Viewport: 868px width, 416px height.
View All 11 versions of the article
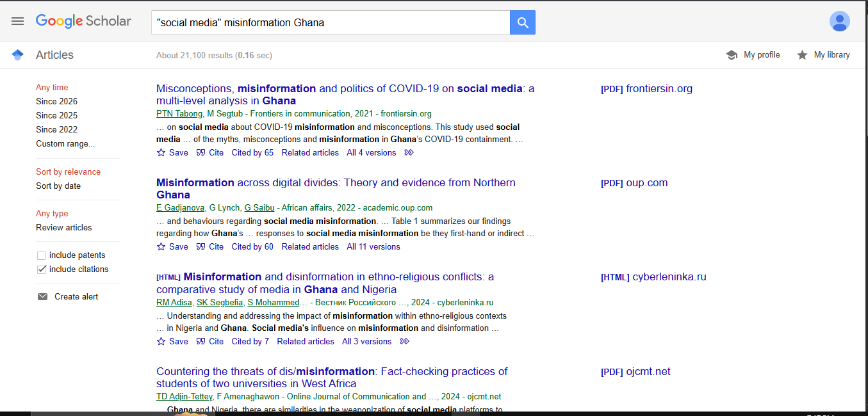(373, 246)
